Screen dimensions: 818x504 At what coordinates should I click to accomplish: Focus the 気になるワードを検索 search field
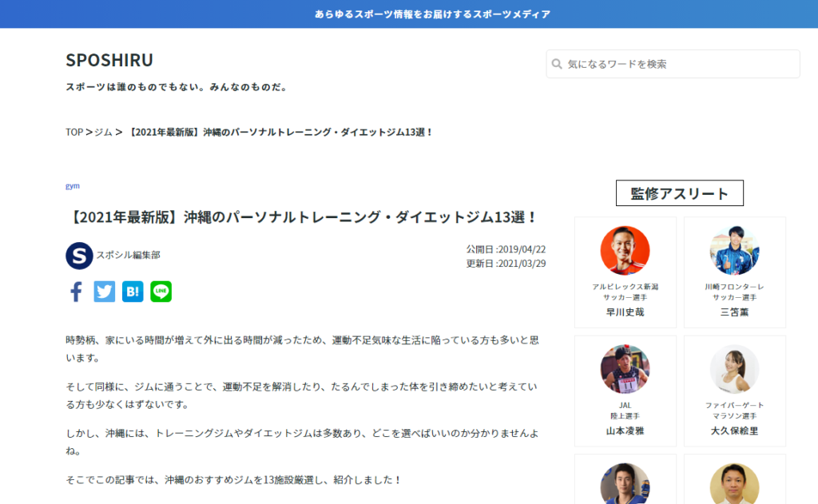(673, 64)
